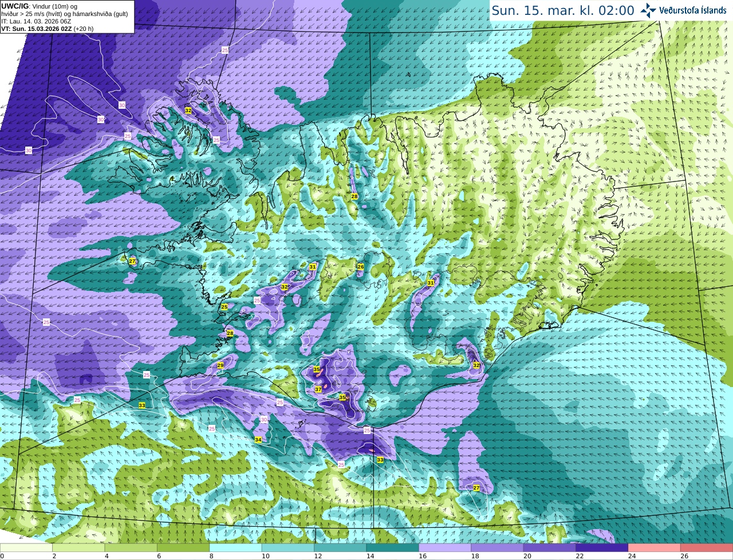Screen dimensions: 733x560
Task: Pick the violet 20–22 m/s legend swatch
Action: click(550, 547)
